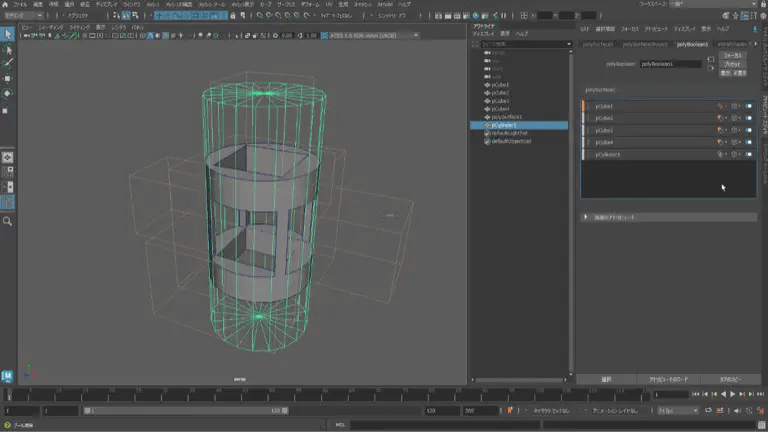Open the シェーディング viewport panel menu
The image size is (768, 432).
[x=50, y=27]
